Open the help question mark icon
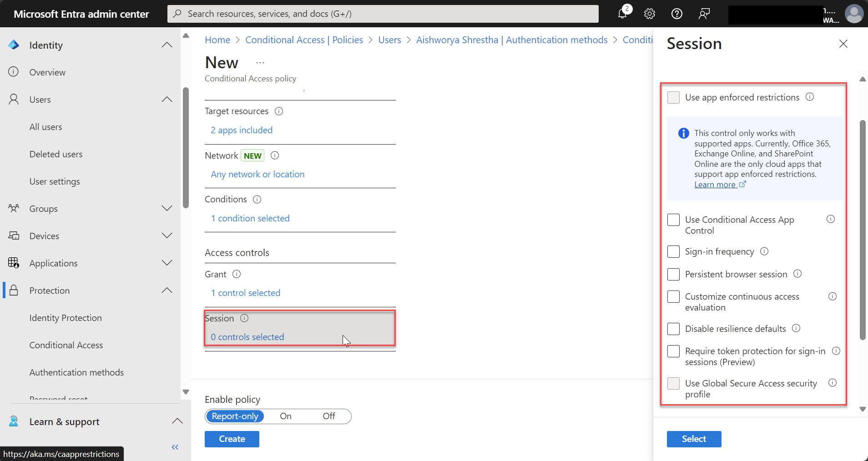This screenshot has height=461, width=868. [677, 14]
